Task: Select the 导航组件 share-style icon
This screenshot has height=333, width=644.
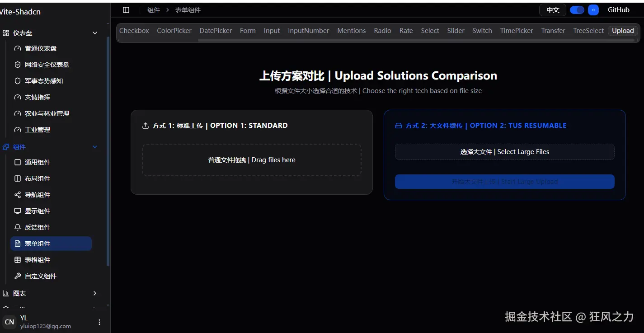Action: [x=17, y=194]
